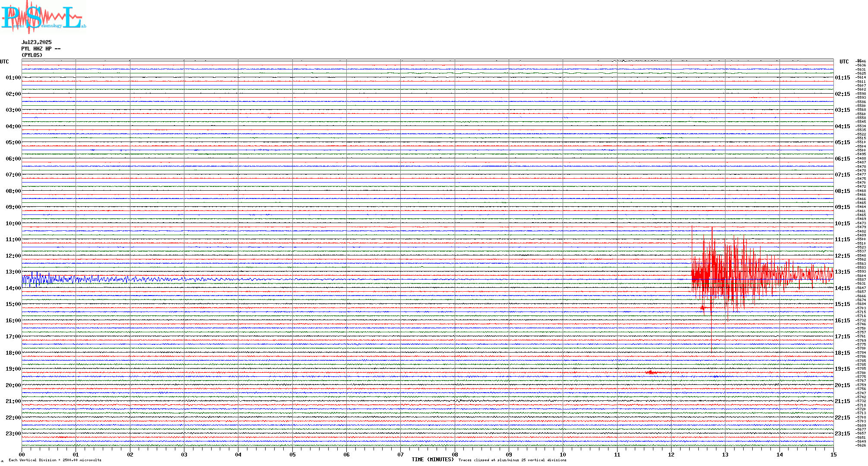Click the "09:00" hour label
The image size is (868, 466).
click(13, 207)
